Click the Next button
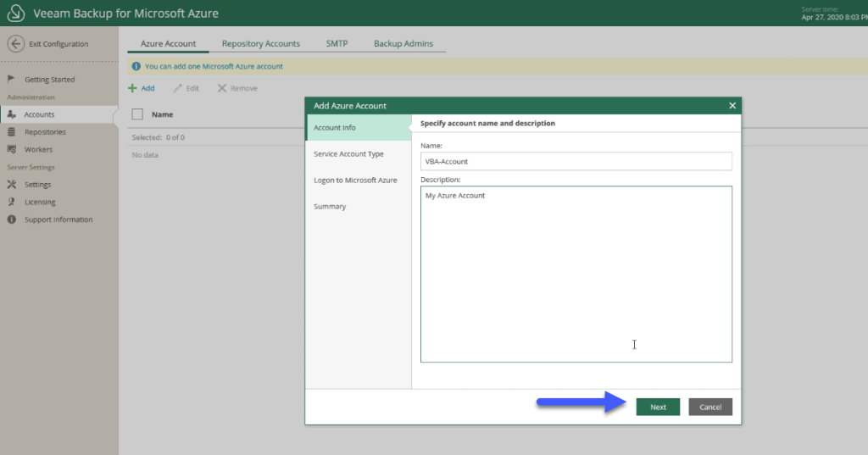This screenshot has width=868, height=455. click(658, 407)
